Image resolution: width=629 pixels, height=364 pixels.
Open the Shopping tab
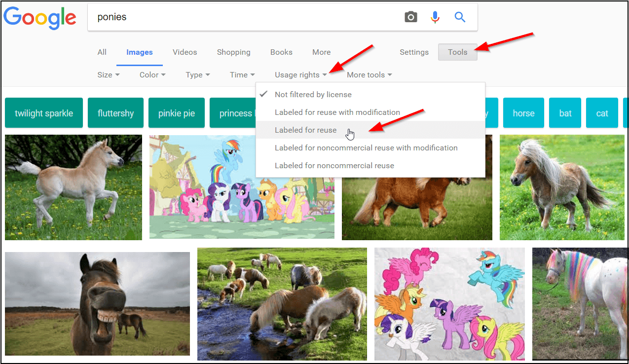point(233,52)
